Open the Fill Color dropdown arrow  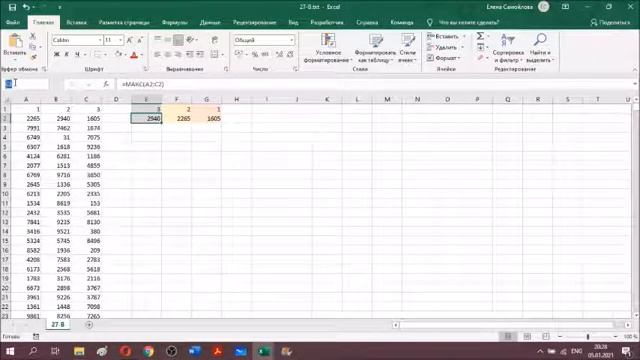[x=126, y=55]
